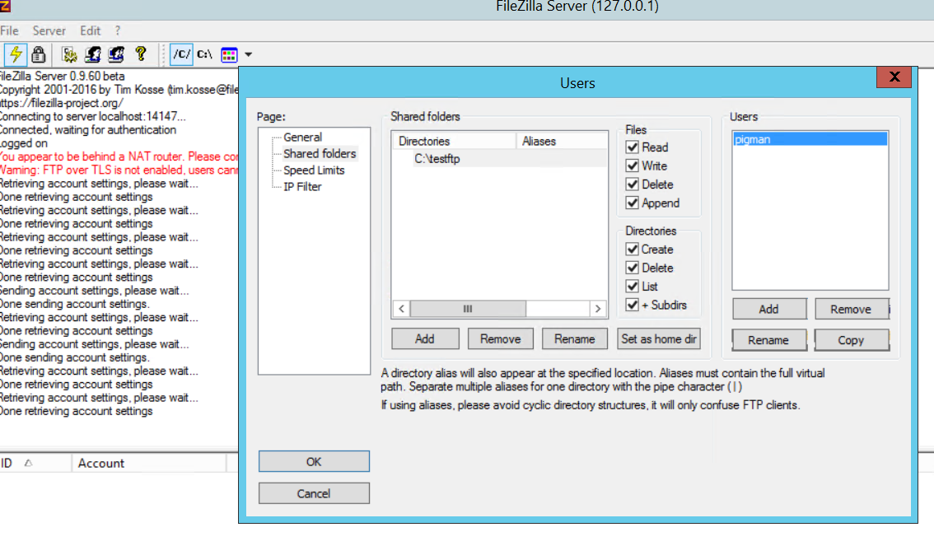This screenshot has width=934, height=560.
Task: Select the Speed Limits page
Action: [314, 170]
